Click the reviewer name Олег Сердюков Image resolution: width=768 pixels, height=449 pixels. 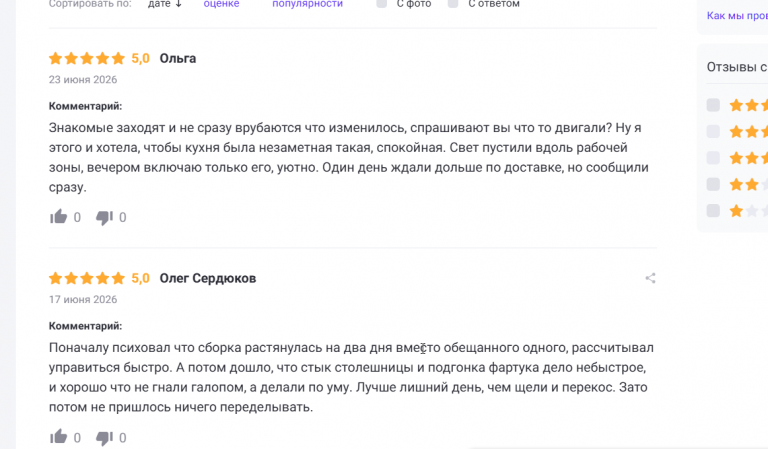(208, 278)
